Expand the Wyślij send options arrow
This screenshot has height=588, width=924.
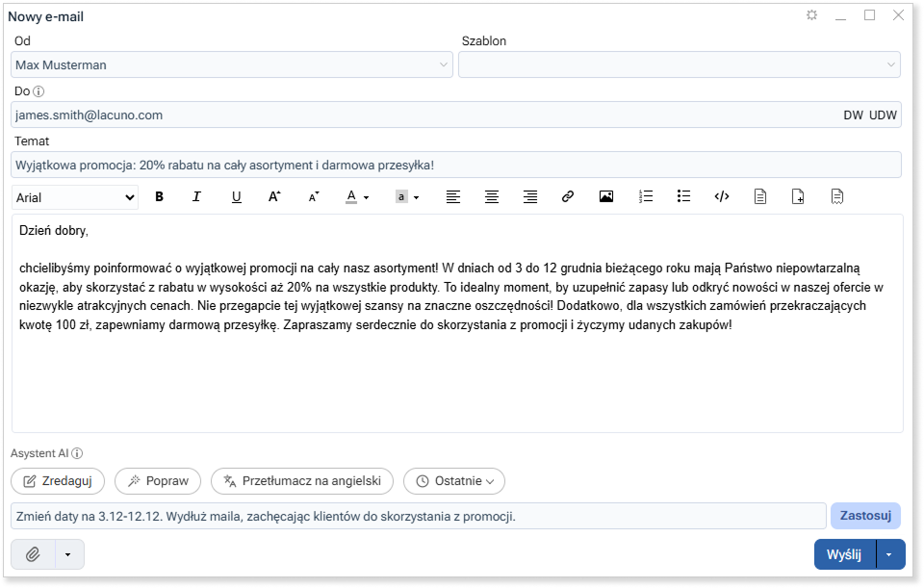[x=890, y=554]
